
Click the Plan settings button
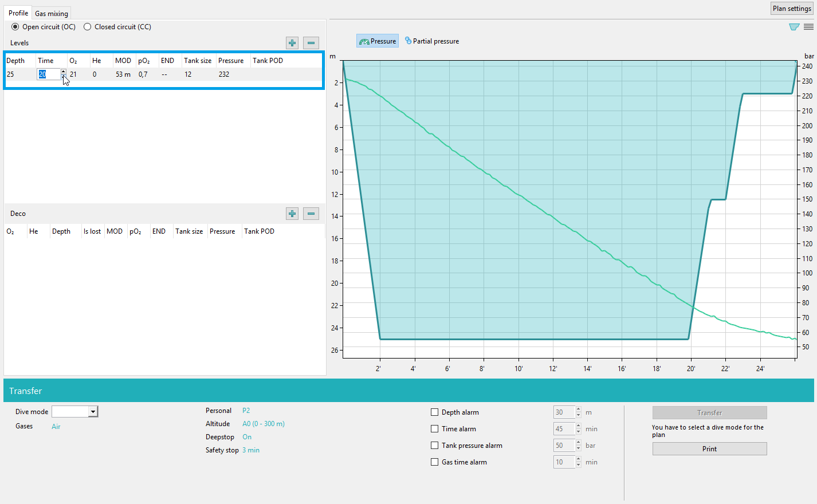coord(792,9)
